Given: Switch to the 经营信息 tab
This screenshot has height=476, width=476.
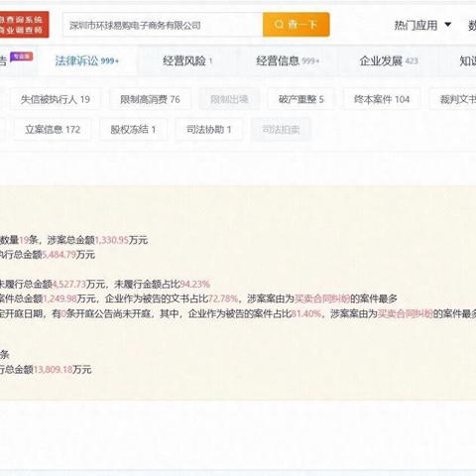Looking at the screenshot, I should (x=288, y=60).
